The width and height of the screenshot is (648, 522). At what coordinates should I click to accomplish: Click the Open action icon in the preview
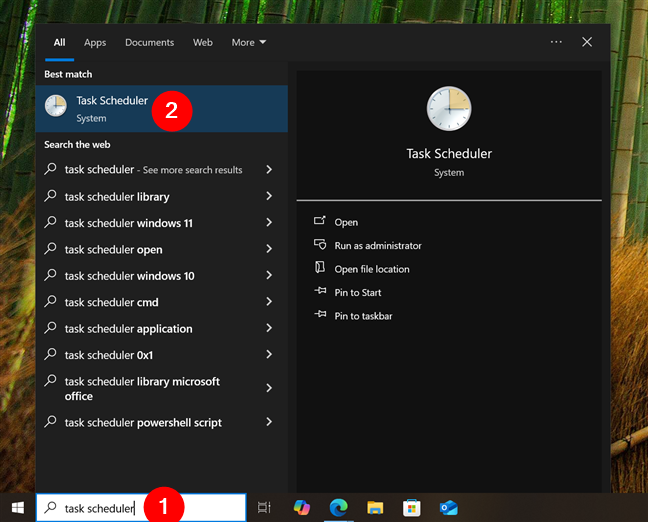click(319, 221)
